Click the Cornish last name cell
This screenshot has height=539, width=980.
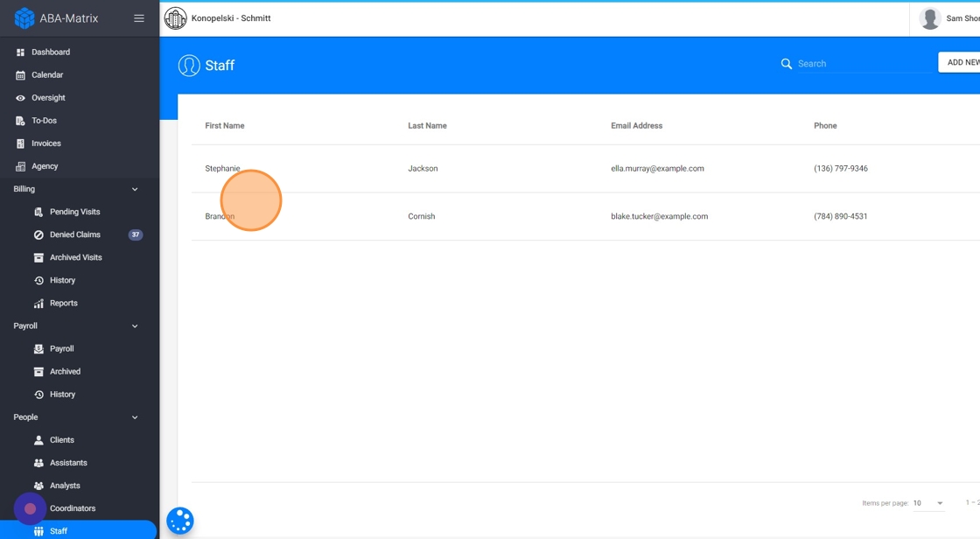point(422,216)
